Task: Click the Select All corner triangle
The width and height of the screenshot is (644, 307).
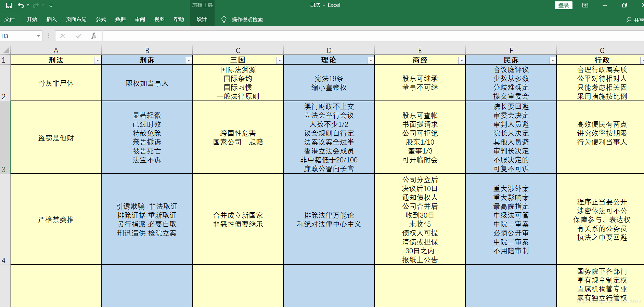Action: click(x=5, y=50)
